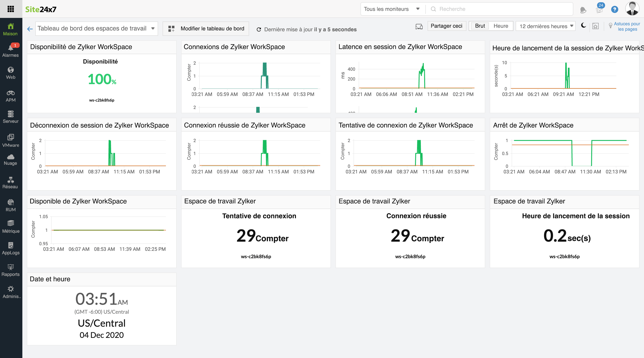The image size is (644, 358).
Task: Select the Heure view option
Action: point(501,26)
